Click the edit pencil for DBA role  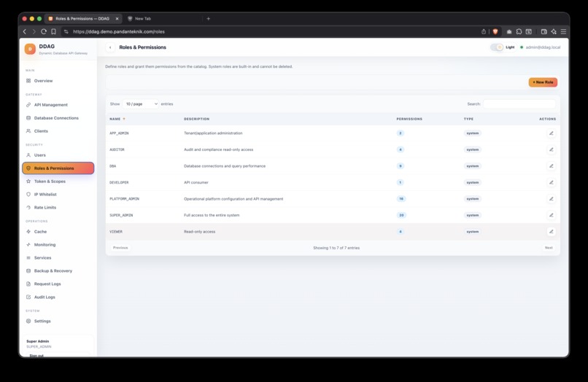coord(551,166)
